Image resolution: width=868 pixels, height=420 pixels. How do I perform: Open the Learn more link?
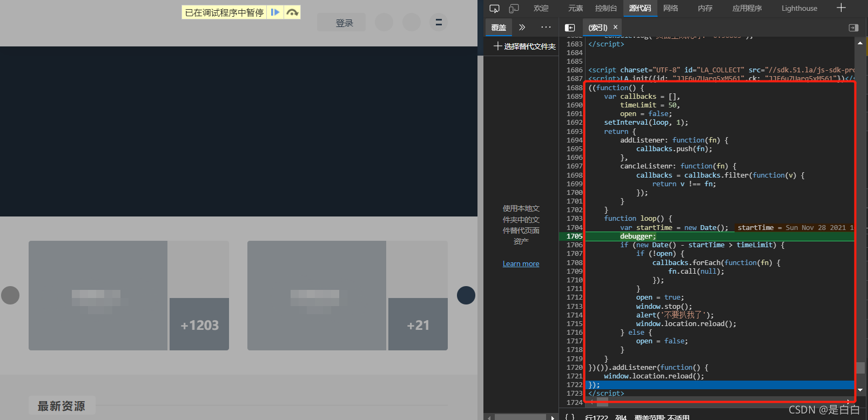[521, 263]
